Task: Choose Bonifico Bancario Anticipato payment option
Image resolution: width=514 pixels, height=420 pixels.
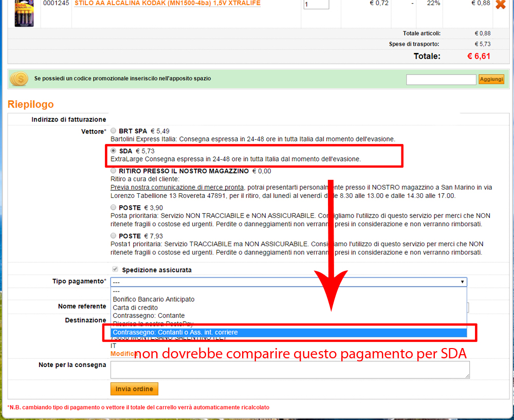Action: (x=289, y=299)
